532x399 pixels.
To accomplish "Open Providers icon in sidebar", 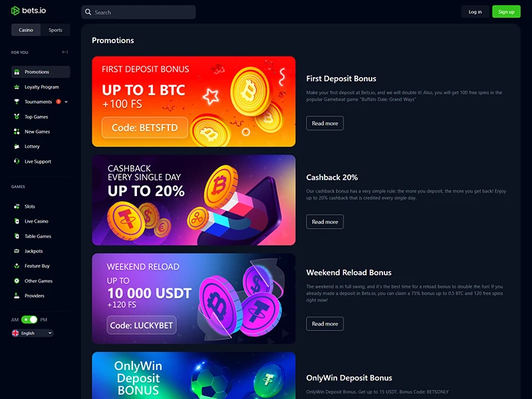I will (17, 295).
